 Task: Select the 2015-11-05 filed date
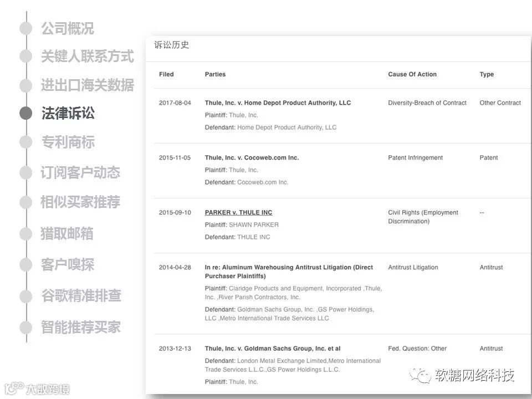pos(175,158)
